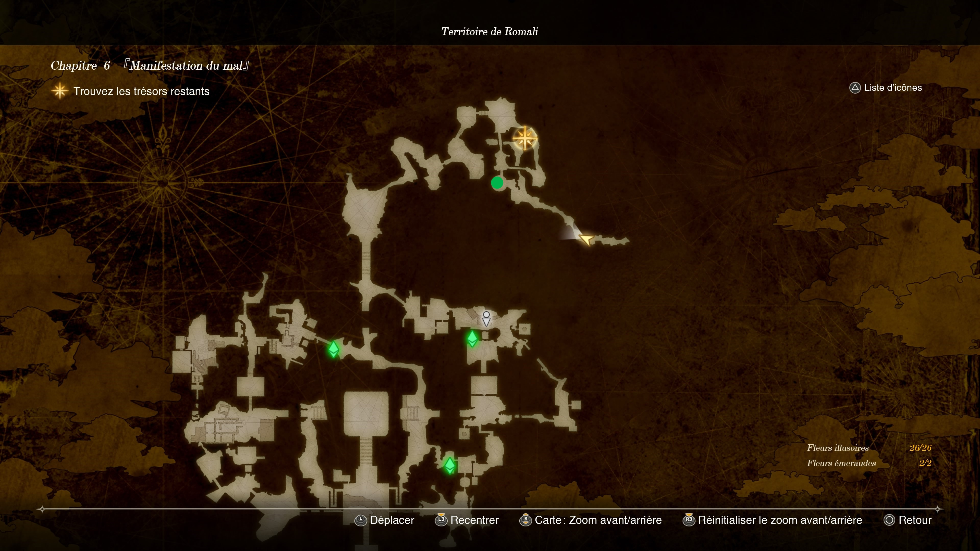Click Réinitialiser le zoom avant/arrière
This screenshot has height=551, width=980.
pyautogui.click(x=780, y=520)
